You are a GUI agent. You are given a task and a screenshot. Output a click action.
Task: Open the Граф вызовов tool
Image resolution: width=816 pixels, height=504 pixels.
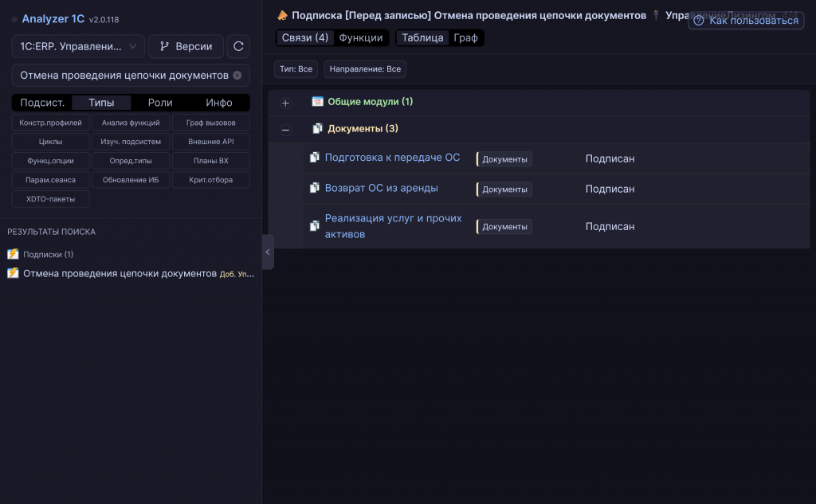click(x=210, y=123)
